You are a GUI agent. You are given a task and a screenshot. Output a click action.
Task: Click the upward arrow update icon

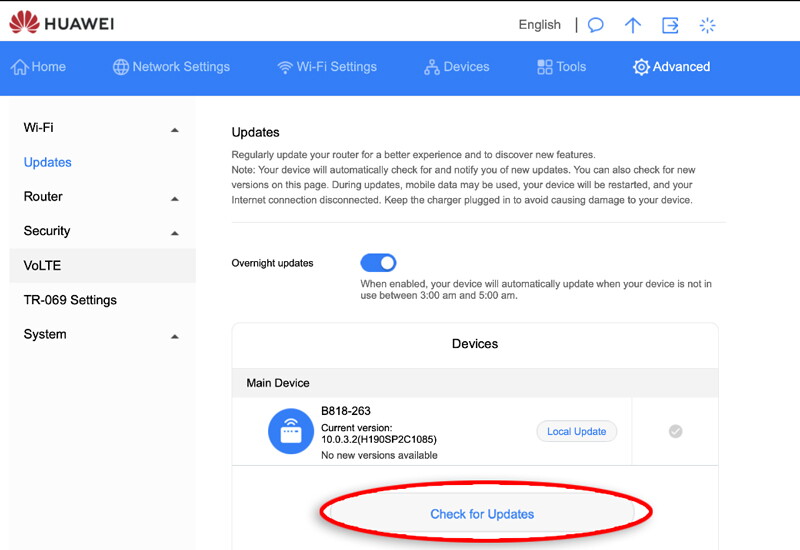point(633,24)
